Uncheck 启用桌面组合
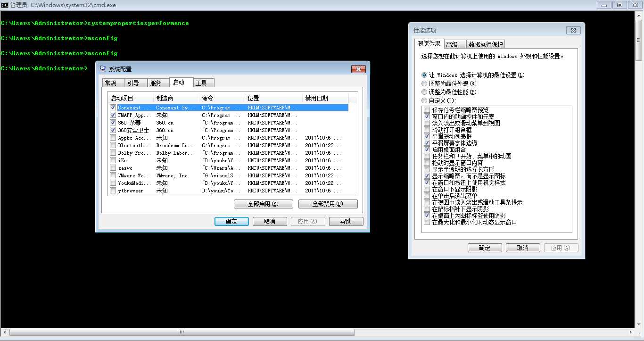This screenshot has height=341, width=644. (427, 150)
